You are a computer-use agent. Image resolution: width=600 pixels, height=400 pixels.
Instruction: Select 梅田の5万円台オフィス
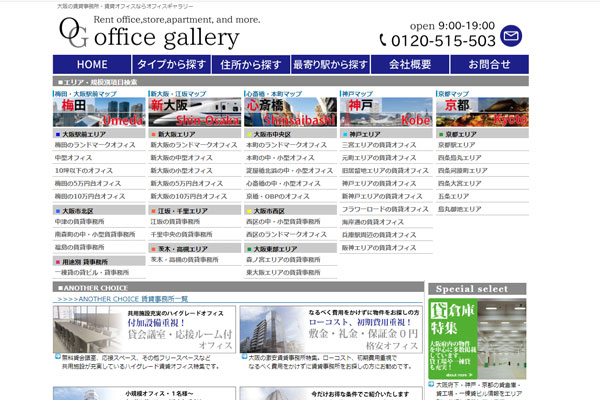(88, 183)
